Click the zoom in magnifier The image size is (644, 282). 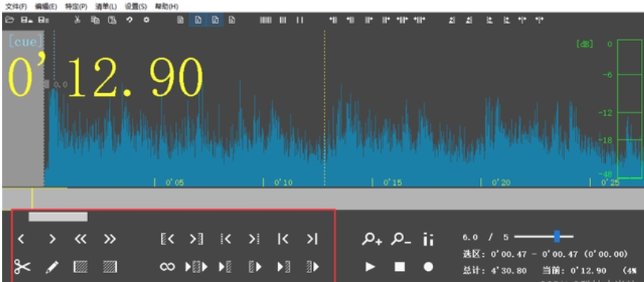click(x=372, y=239)
